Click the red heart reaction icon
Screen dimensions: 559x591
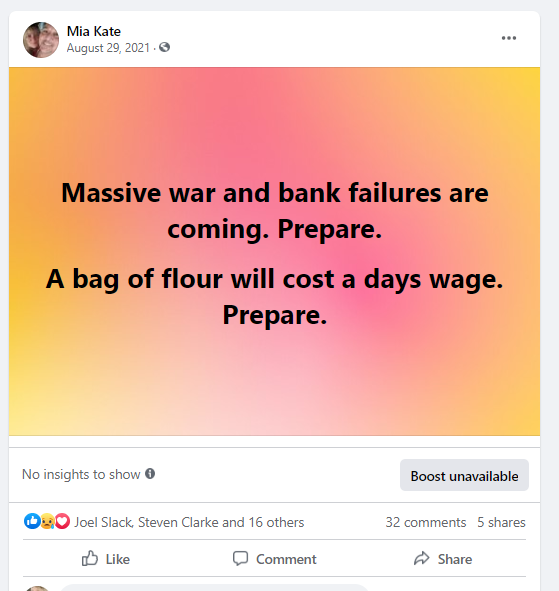pyautogui.click(x=62, y=521)
